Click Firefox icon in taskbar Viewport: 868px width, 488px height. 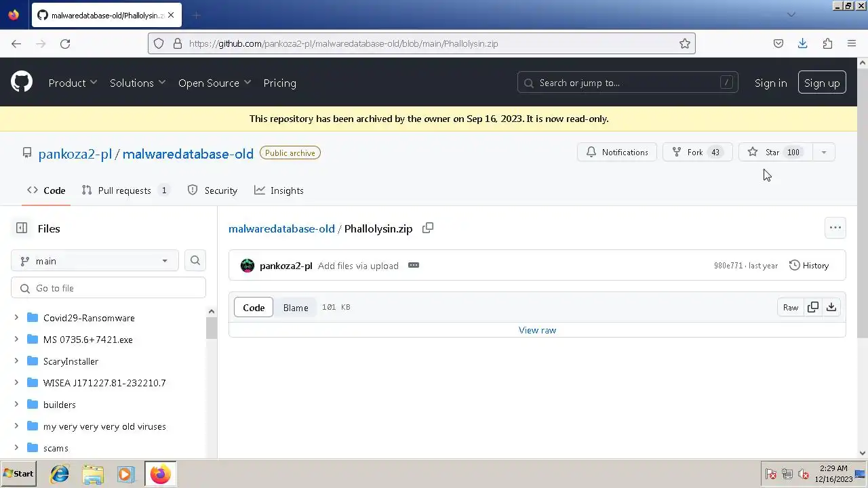pyautogui.click(x=161, y=474)
